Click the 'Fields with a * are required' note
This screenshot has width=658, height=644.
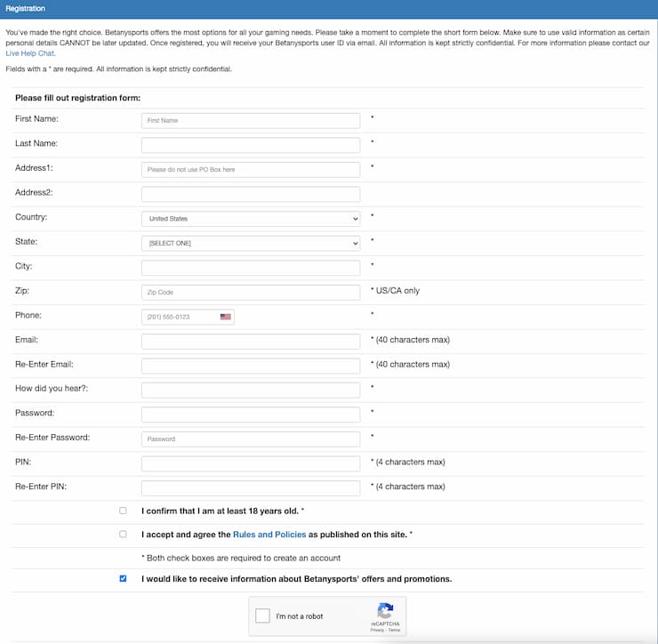[x=118, y=68]
